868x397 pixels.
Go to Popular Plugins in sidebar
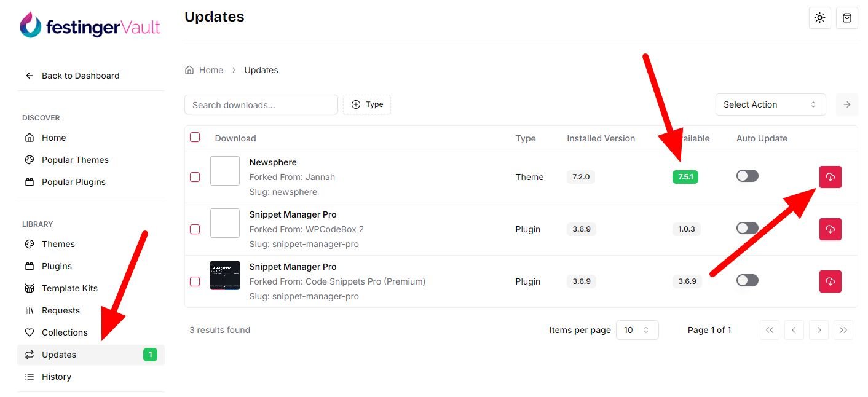coord(73,182)
